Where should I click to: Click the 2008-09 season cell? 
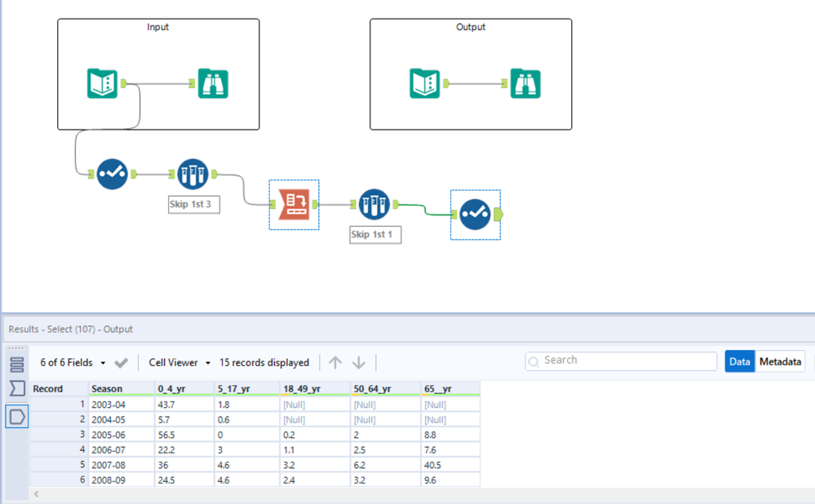pyautogui.click(x=122, y=480)
